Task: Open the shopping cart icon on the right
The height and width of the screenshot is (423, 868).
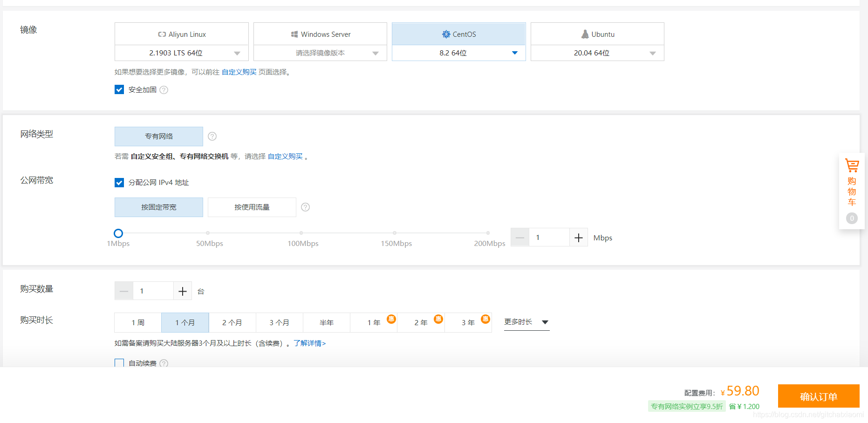Action: pyautogui.click(x=852, y=166)
